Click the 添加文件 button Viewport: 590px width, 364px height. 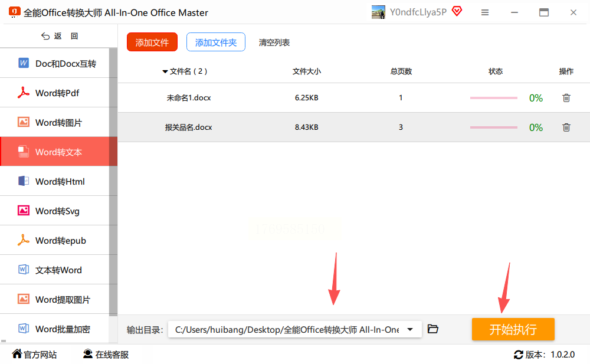click(x=152, y=42)
